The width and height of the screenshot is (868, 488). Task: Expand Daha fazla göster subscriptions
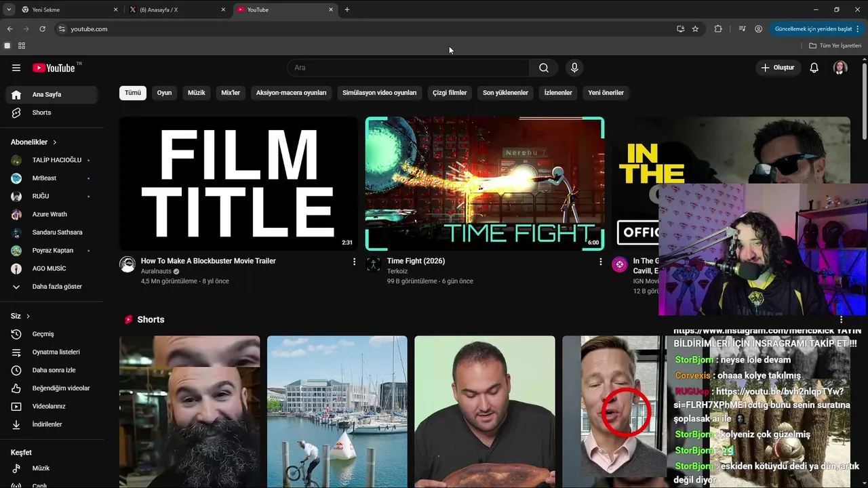click(52, 287)
